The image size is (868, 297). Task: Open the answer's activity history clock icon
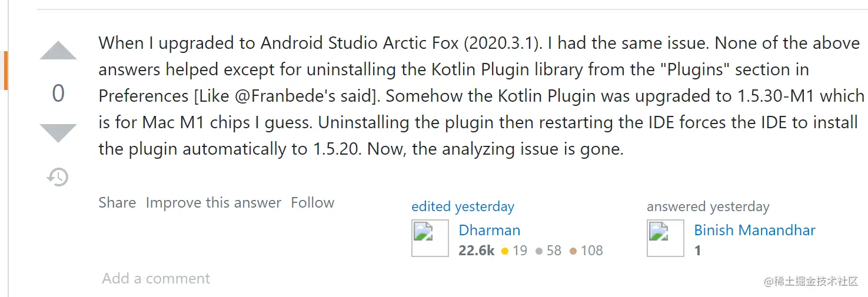(x=58, y=177)
